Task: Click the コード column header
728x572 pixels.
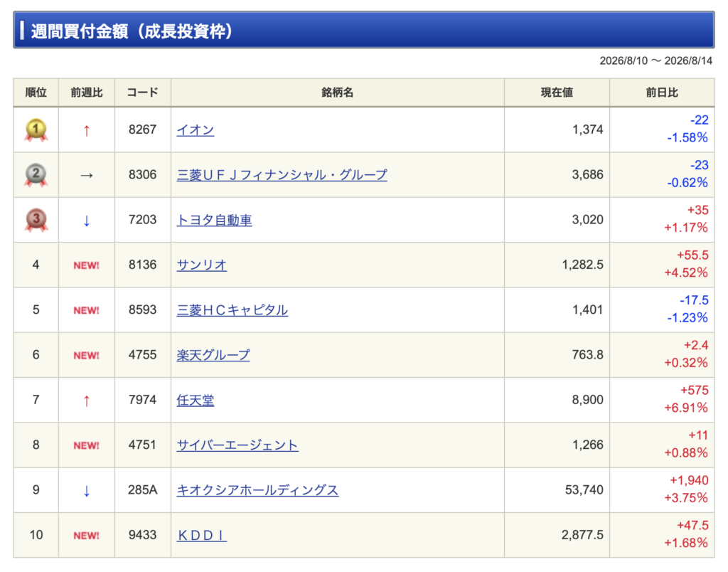Action: [142, 92]
